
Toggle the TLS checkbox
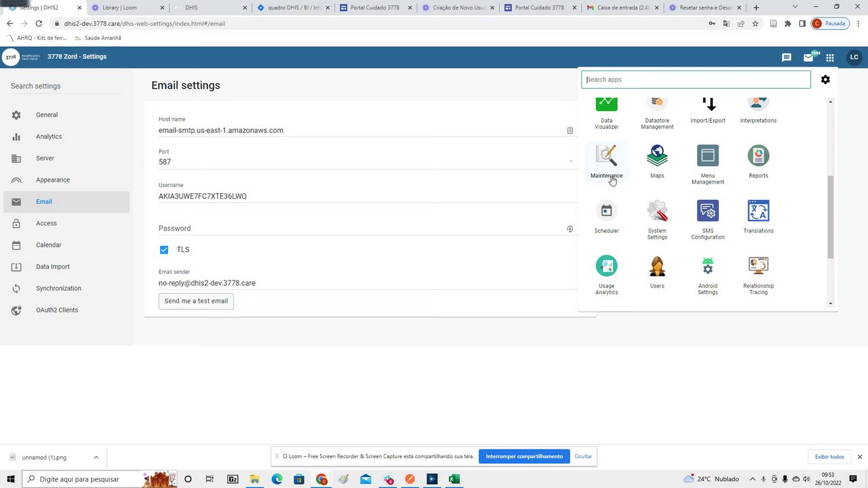[164, 249]
